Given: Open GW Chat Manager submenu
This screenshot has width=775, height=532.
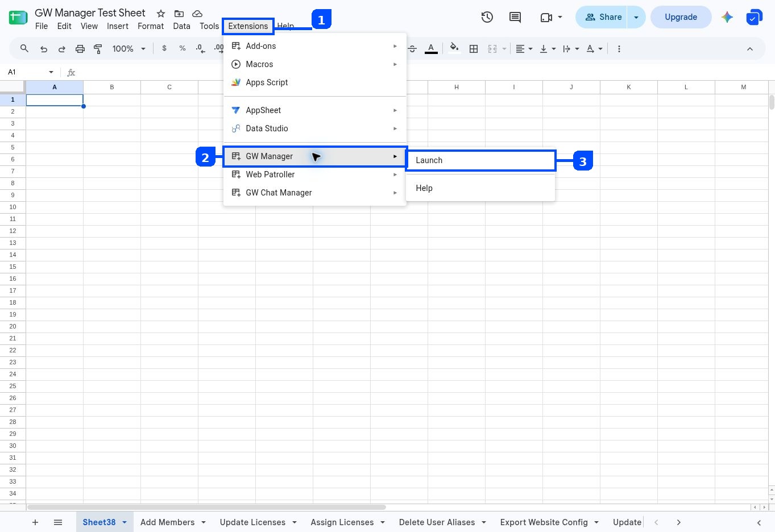Looking at the screenshot, I should pos(315,193).
